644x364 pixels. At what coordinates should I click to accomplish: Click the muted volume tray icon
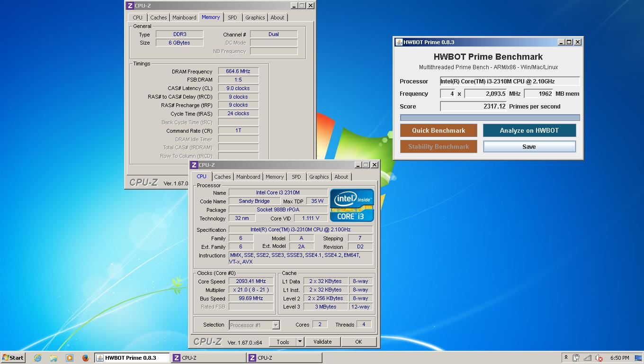(599, 358)
